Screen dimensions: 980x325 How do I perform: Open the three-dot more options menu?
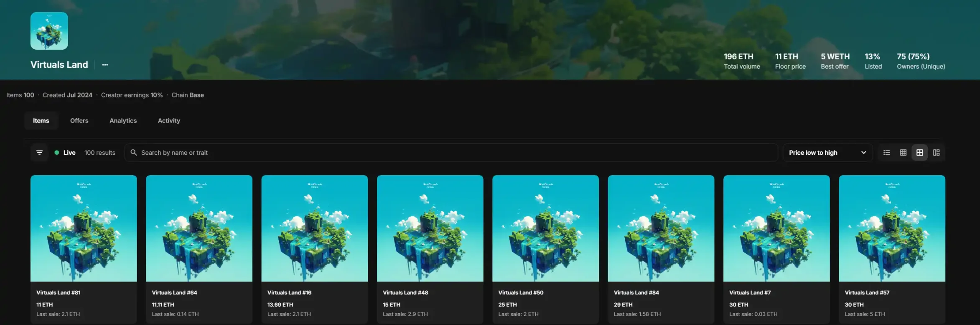[105, 65]
